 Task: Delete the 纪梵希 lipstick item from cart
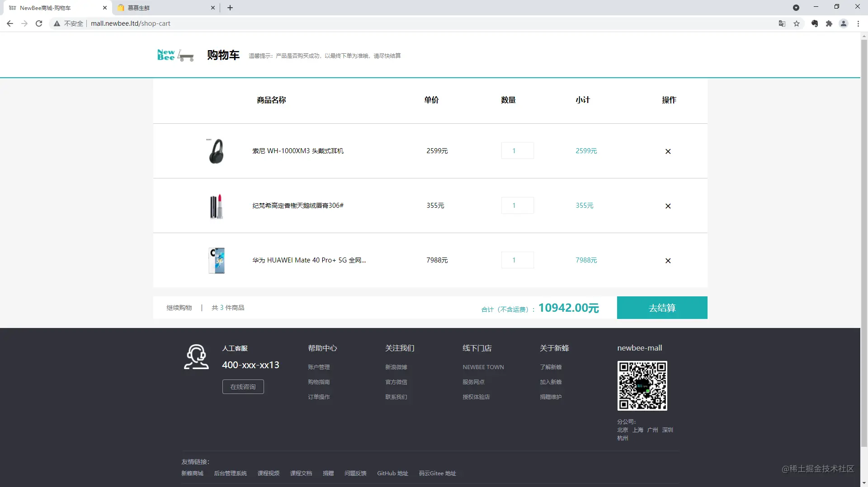pyautogui.click(x=668, y=206)
